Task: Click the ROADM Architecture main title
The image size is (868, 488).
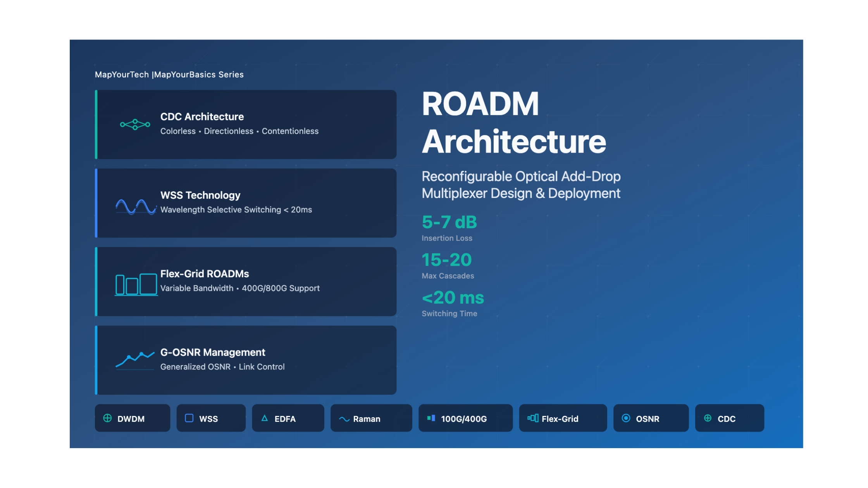Action: pyautogui.click(x=513, y=123)
